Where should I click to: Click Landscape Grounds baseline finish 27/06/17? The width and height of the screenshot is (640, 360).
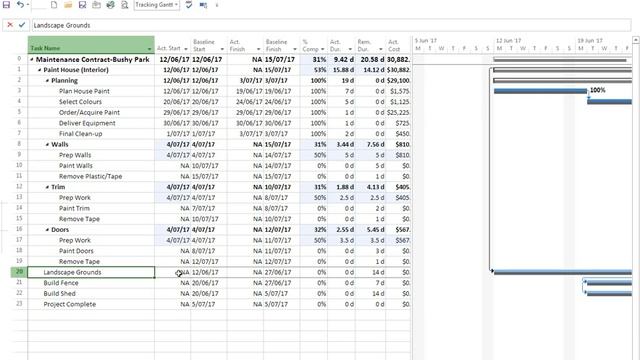point(282,272)
